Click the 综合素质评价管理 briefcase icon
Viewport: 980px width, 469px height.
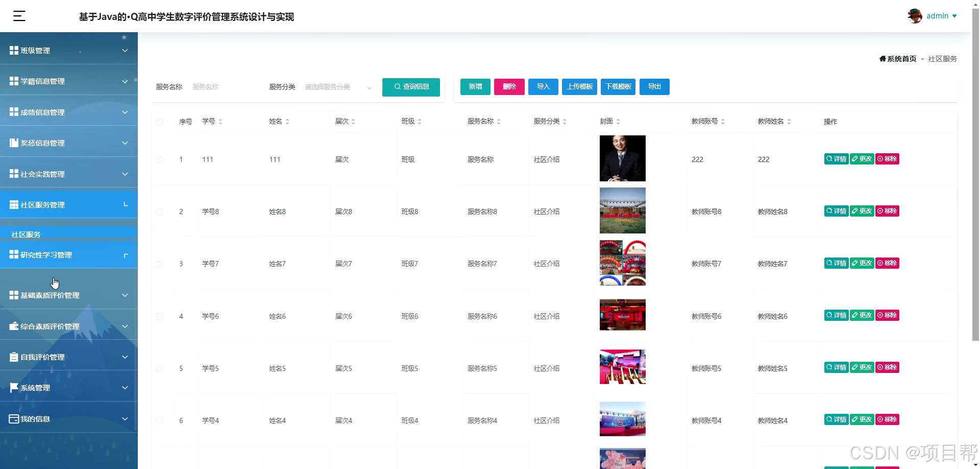[14, 326]
